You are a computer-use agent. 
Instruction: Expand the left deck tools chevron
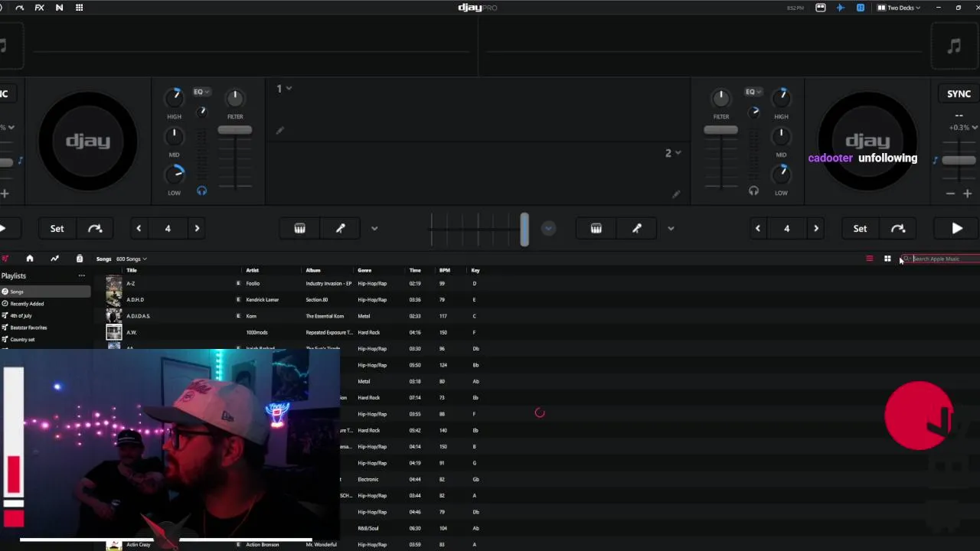click(x=374, y=228)
